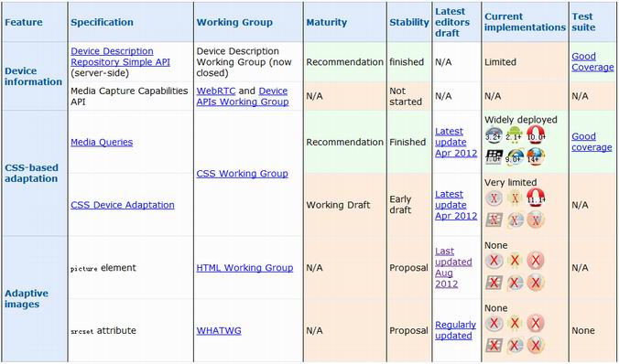Follow the CSS Device Adaptation link
The width and height of the screenshot is (619, 364).
tap(123, 205)
